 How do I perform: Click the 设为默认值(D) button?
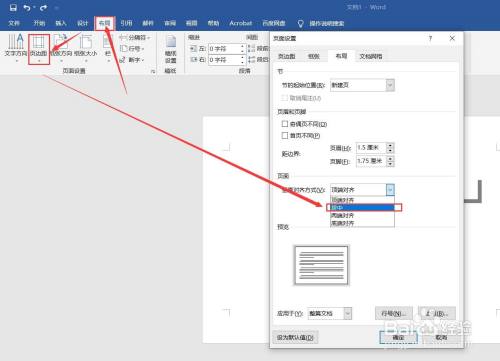pyautogui.click(x=295, y=337)
